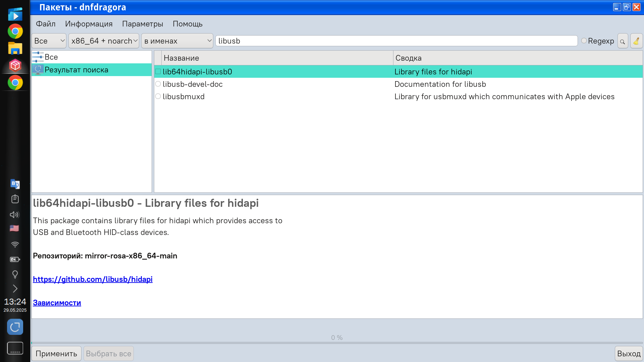Click the broom clear-search icon

tap(636, 41)
